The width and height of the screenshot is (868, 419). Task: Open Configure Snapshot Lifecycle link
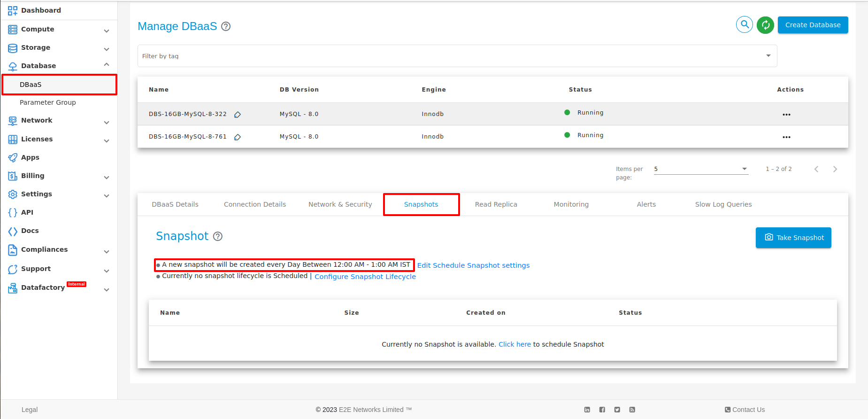point(365,277)
